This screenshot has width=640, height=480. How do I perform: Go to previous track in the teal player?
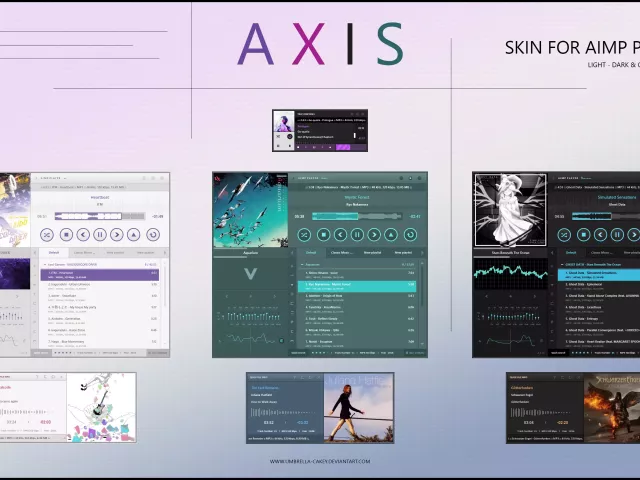[340, 235]
